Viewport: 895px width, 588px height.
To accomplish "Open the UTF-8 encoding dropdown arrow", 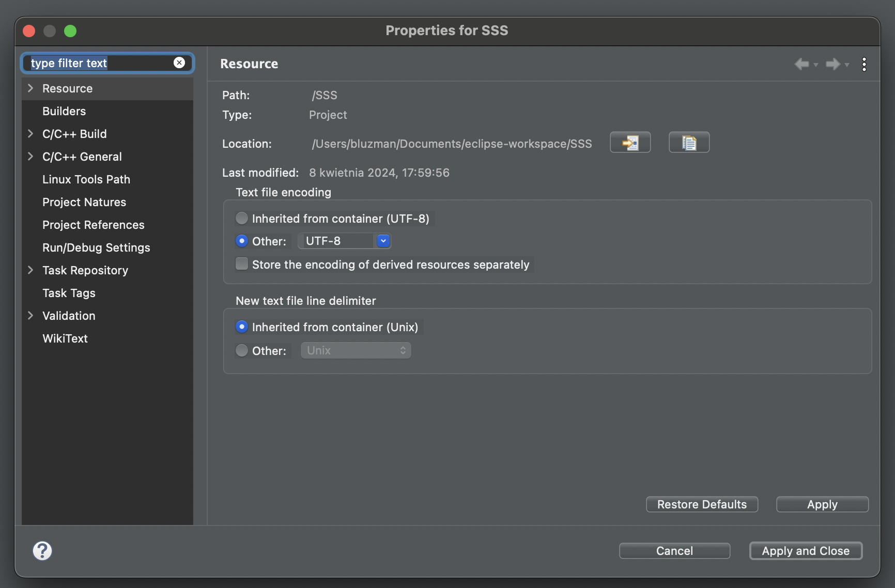I will 383,240.
